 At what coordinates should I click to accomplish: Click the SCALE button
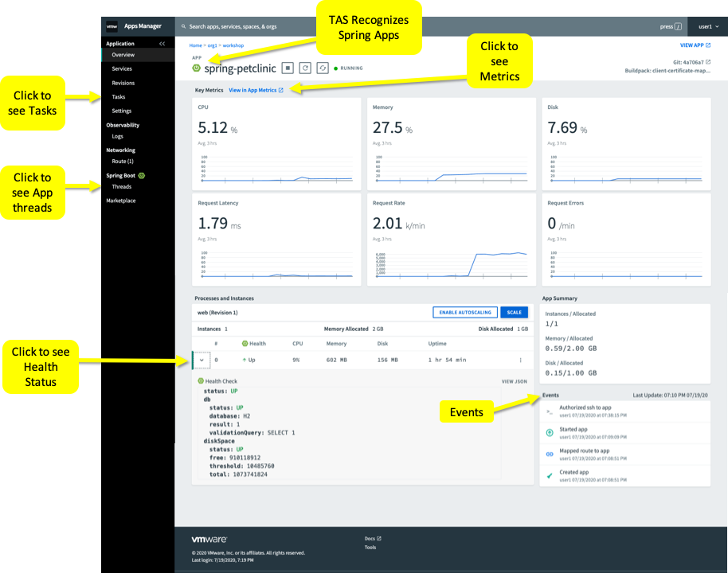click(x=514, y=312)
